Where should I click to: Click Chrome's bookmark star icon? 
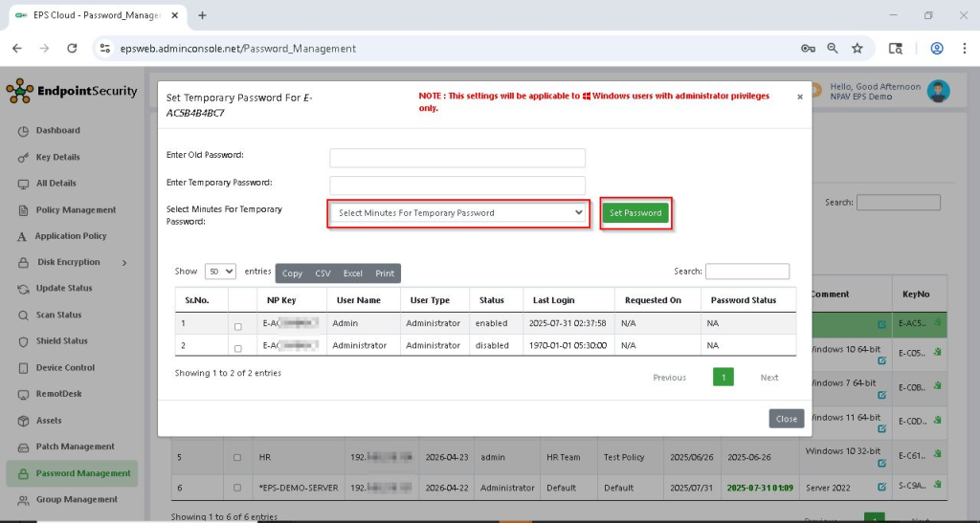tap(857, 48)
